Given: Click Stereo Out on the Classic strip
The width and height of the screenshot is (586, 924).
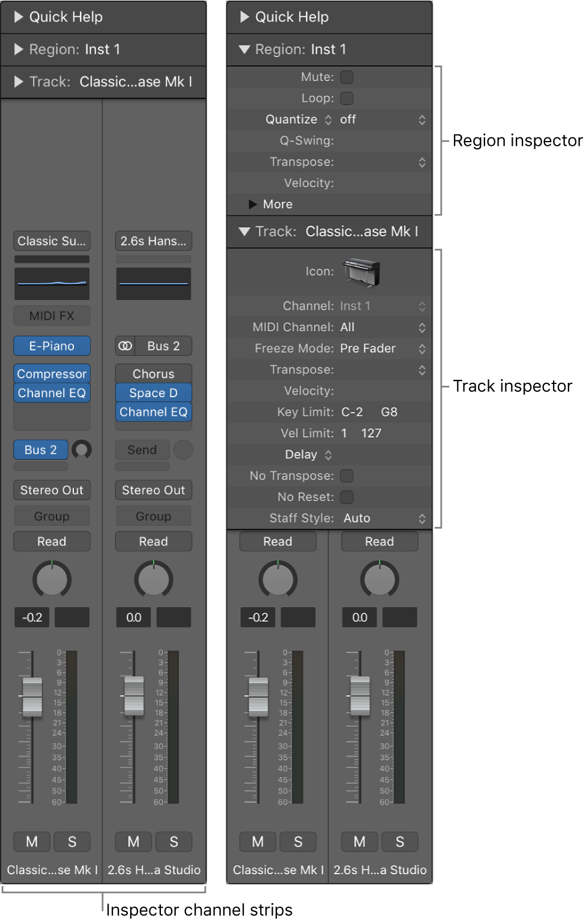Looking at the screenshot, I should click(x=52, y=490).
